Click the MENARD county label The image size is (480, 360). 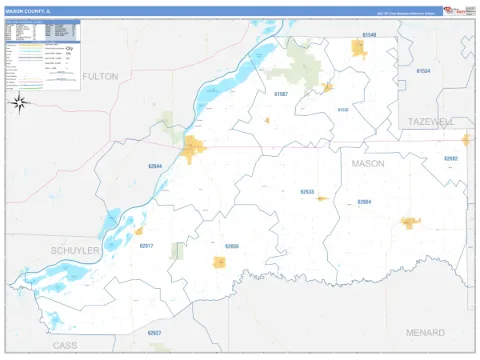[x=425, y=332]
